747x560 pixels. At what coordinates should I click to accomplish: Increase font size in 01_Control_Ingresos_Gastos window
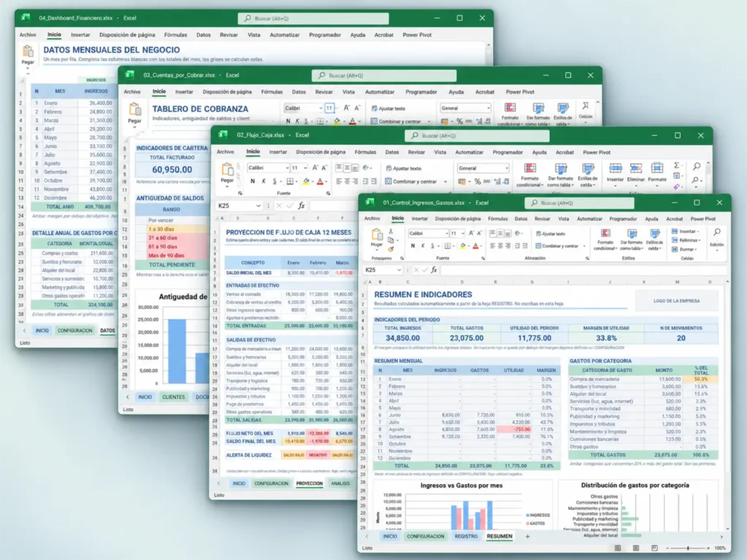coord(471,233)
